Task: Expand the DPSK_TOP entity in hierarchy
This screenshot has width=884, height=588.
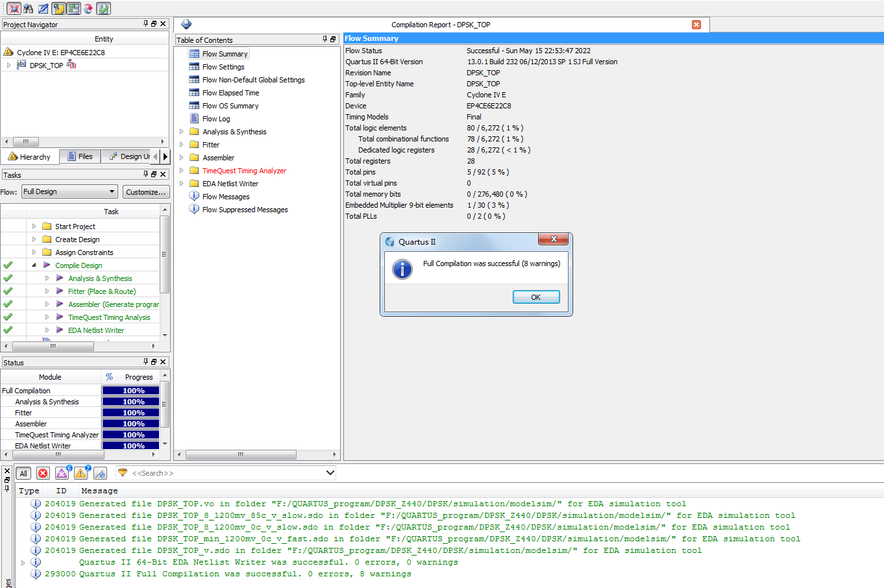Action: (8, 66)
